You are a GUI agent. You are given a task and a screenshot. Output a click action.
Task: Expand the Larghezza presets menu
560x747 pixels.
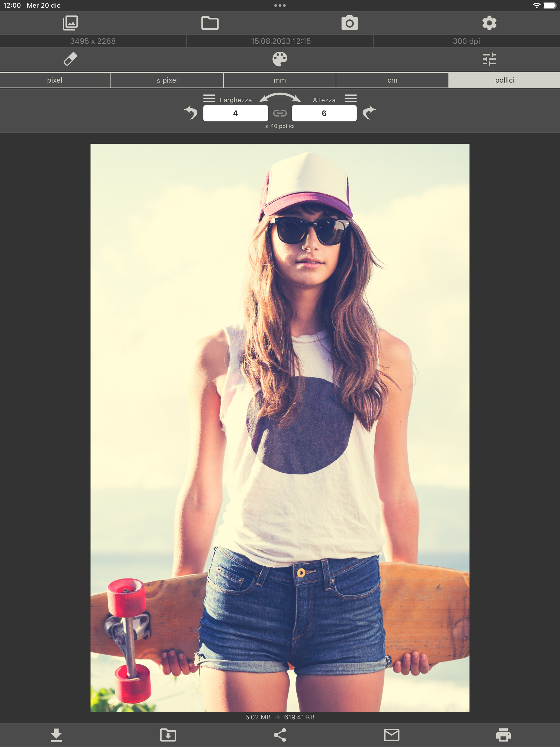click(209, 98)
